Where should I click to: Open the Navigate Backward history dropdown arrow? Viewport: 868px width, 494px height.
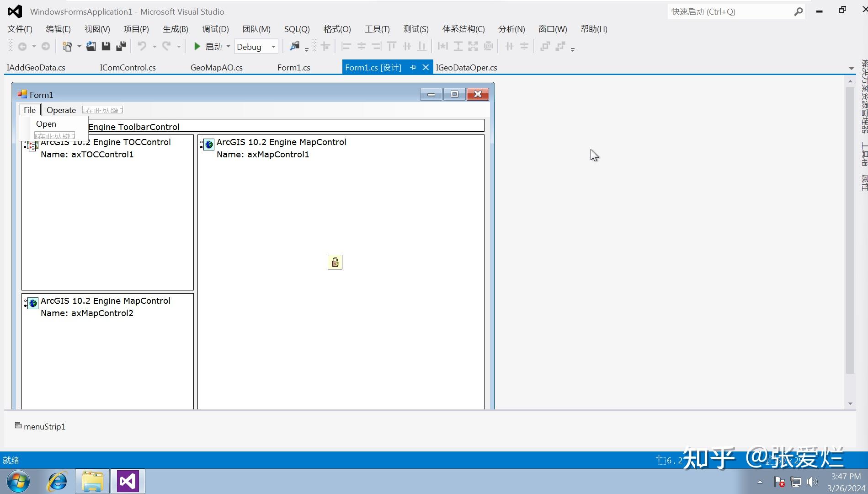[34, 47]
